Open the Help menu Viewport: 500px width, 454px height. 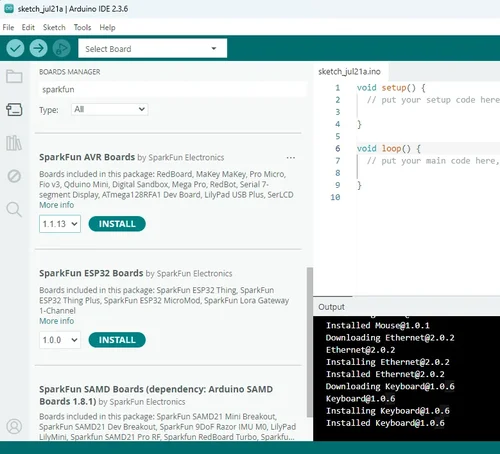pos(107,27)
